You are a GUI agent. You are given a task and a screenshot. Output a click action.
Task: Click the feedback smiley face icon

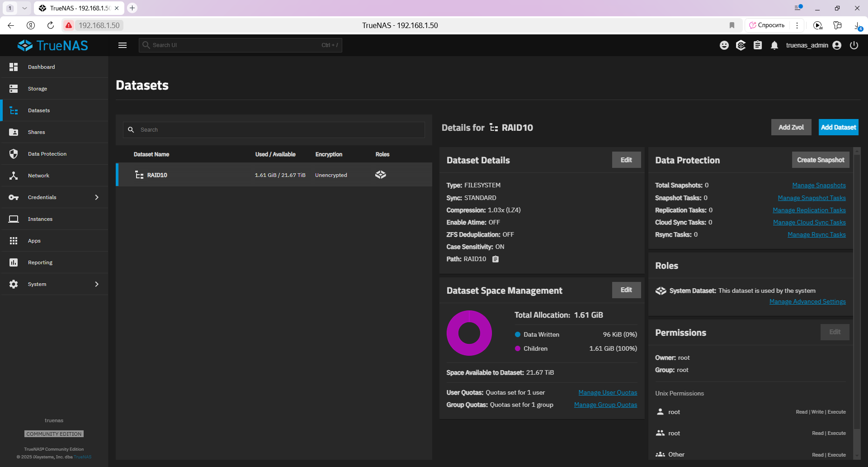tap(724, 45)
